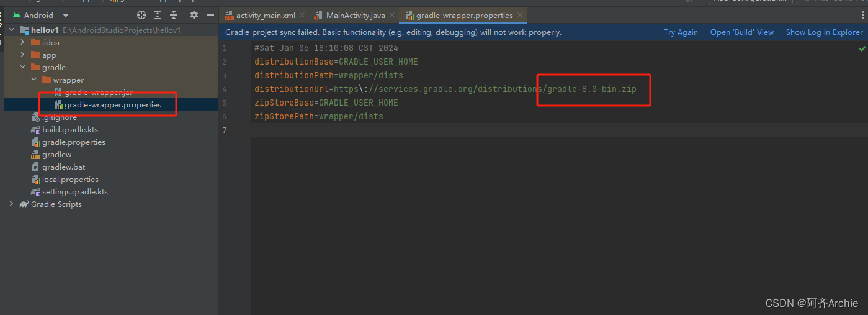Click the hellov1 module folder icon
This screenshot has height=315, width=868.
[x=24, y=30]
